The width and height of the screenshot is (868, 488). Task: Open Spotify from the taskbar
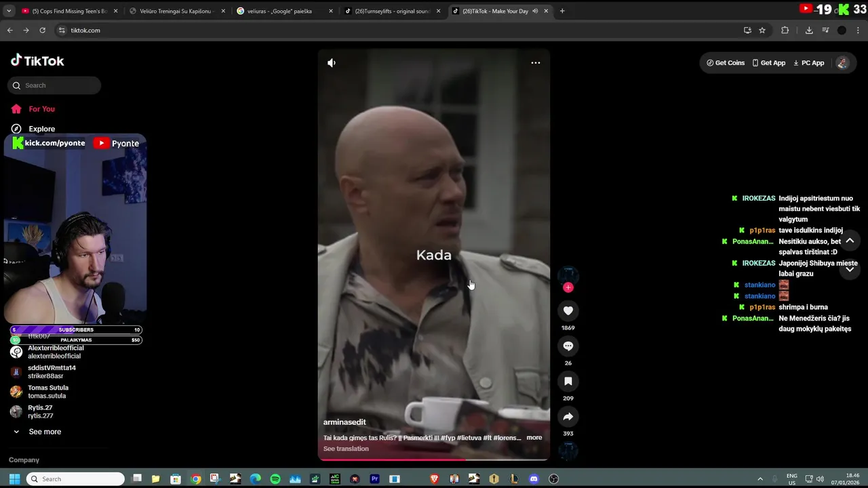(275, 479)
